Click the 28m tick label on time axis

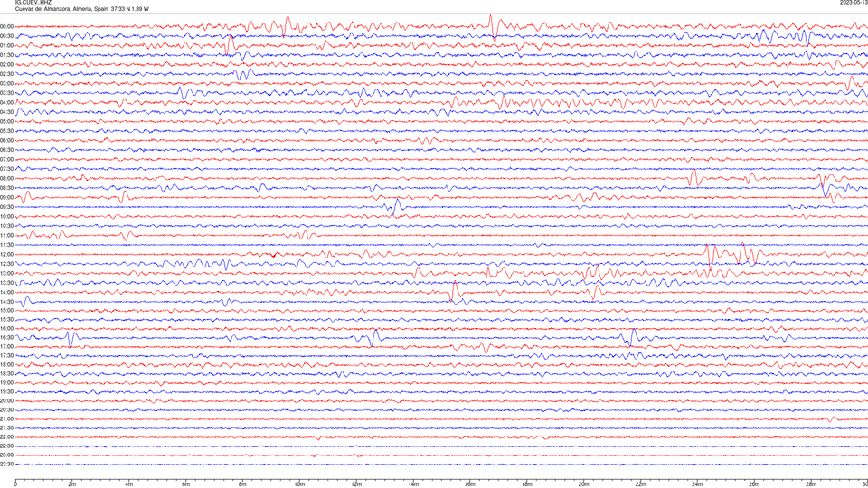pyautogui.click(x=811, y=484)
